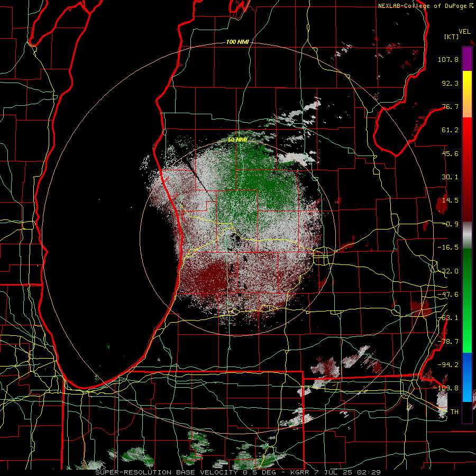Select the -78.7 velocity value
This screenshot has height=476, width=476.
coord(448,342)
